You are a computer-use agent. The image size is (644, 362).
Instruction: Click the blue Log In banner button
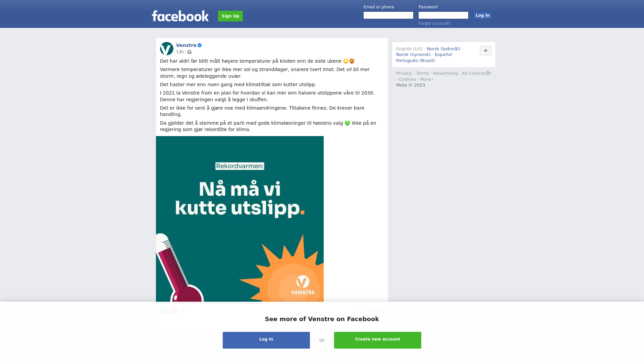tap(266, 340)
